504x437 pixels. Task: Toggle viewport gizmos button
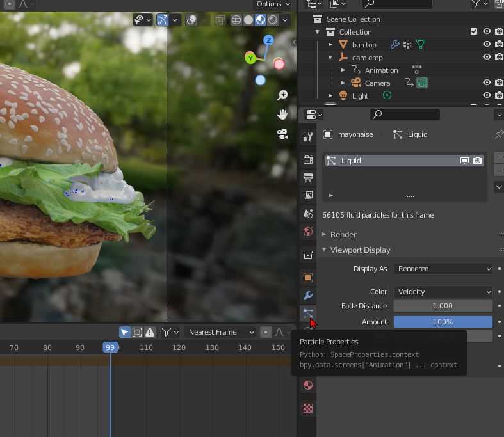pos(162,20)
